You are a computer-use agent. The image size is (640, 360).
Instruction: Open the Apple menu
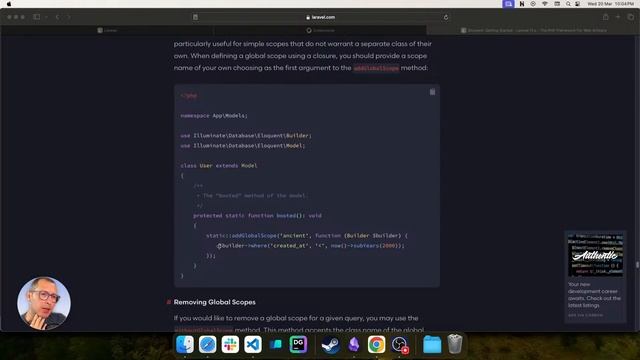pos(9,4)
